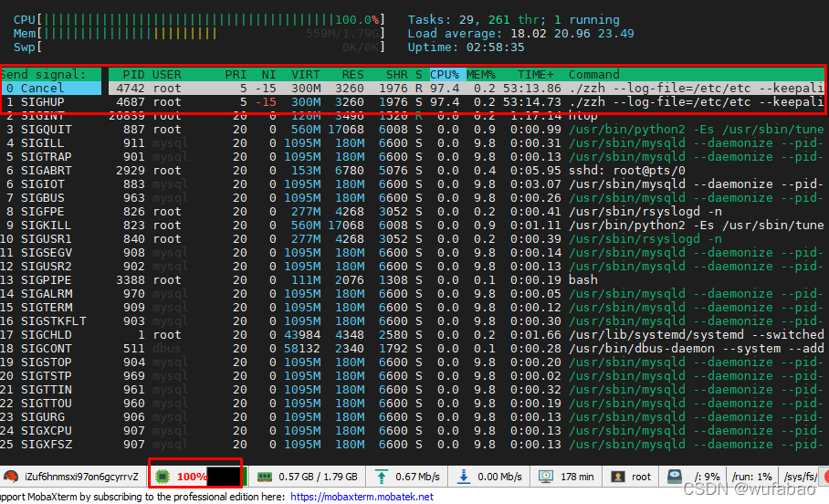Viewport: 829px width, 504px height.
Task: Click the Swp usage meter bar
Action: (199, 47)
